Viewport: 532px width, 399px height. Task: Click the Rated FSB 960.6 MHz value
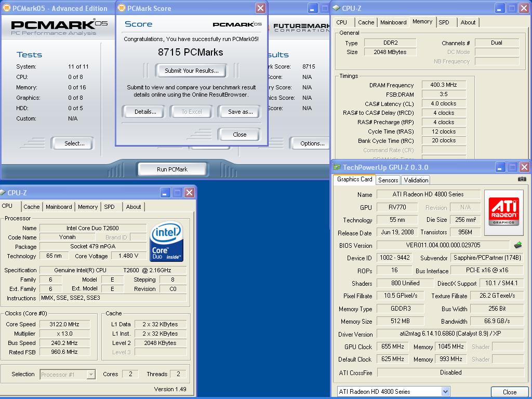[64, 352]
